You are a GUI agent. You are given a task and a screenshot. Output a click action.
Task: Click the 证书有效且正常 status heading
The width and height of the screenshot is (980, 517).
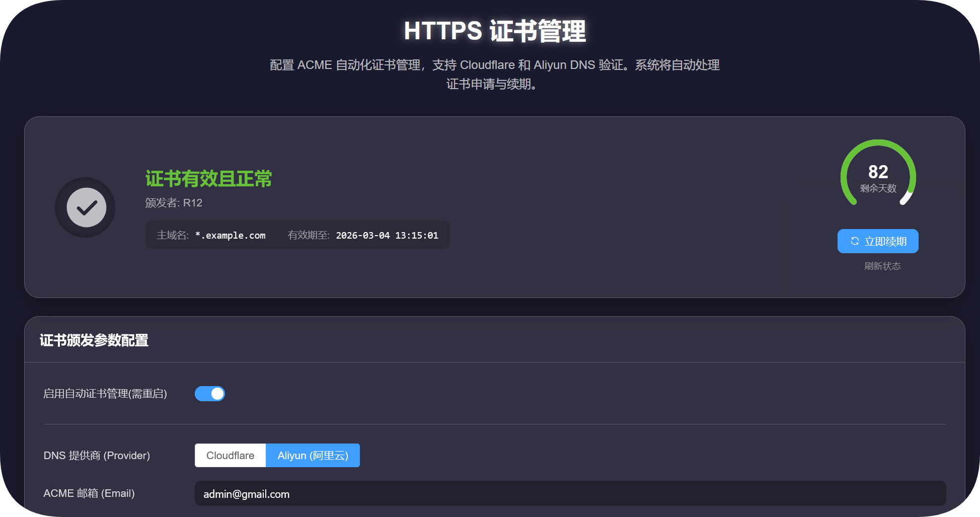(x=208, y=179)
